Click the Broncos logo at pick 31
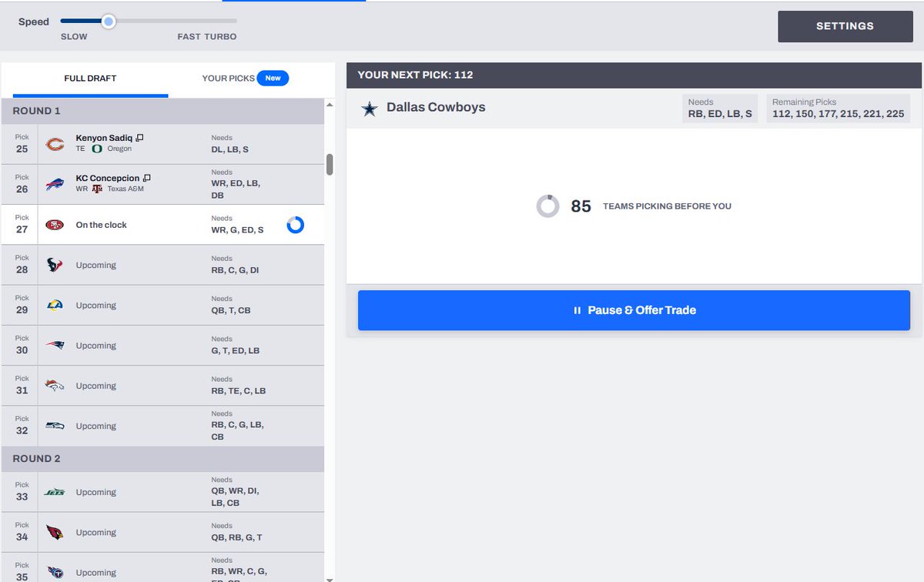This screenshot has width=924, height=582. point(55,386)
